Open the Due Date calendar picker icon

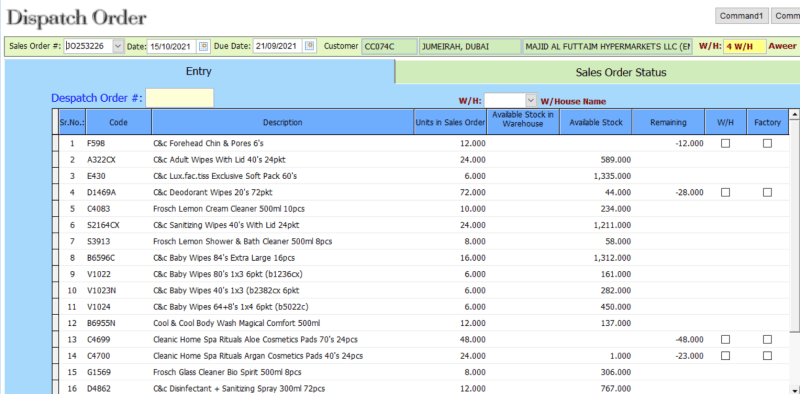click(x=310, y=46)
